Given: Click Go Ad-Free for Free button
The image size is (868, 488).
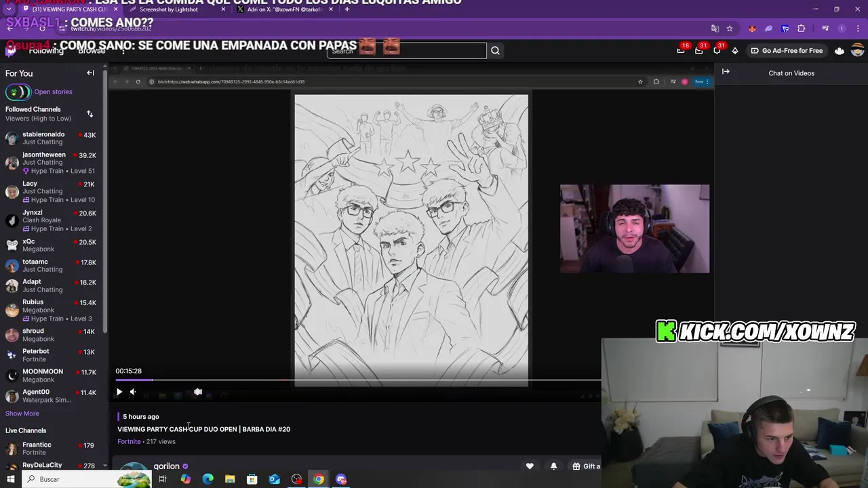Looking at the screenshot, I should click(x=787, y=51).
